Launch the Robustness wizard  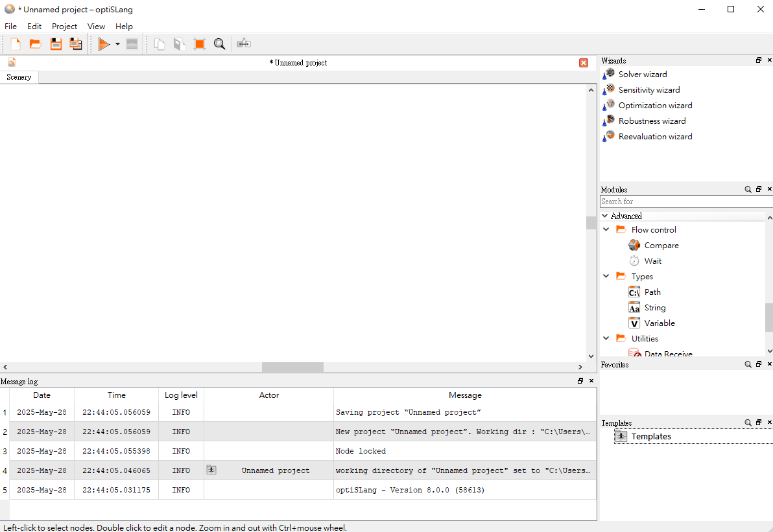click(x=652, y=121)
